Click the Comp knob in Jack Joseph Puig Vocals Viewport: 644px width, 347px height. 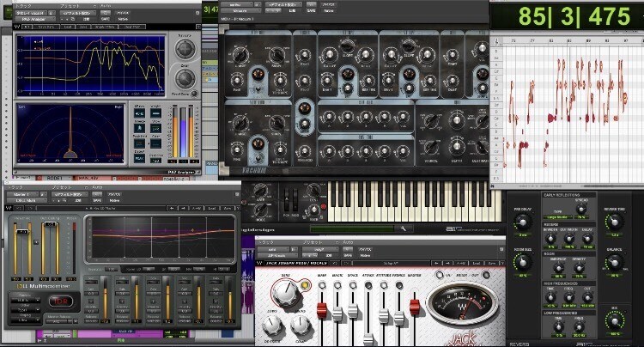(300, 326)
